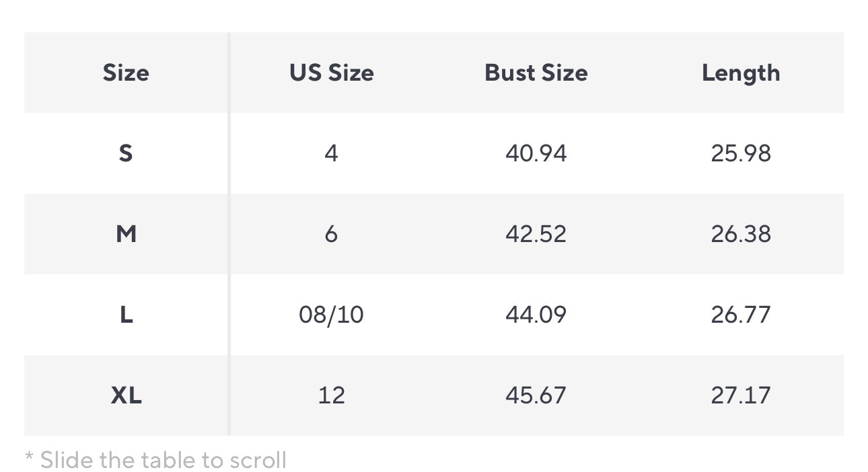Select the Length column header
Image resolution: width=868 pixels, height=472 pixels.
click(x=741, y=73)
